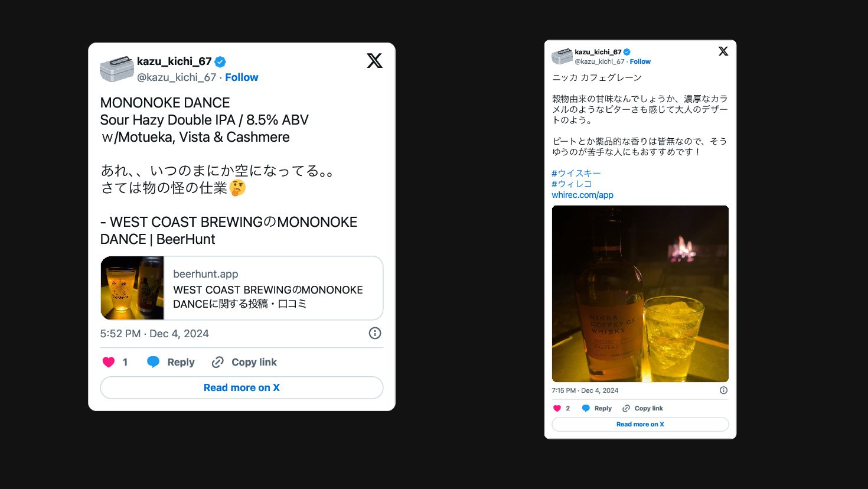
Task: Like the MONONOKE DANCE tweet via the heart icon
Action: pos(109,362)
